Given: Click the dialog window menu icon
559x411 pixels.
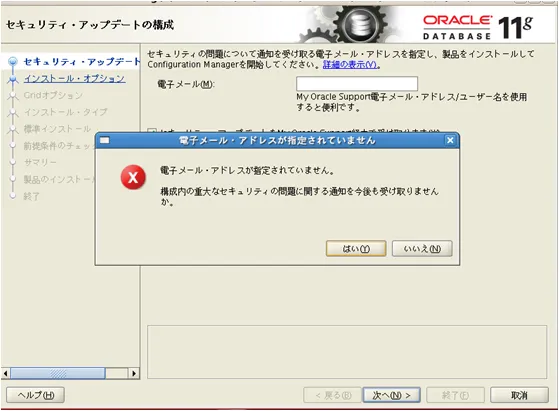Looking at the screenshot, I should (x=104, y=140).
